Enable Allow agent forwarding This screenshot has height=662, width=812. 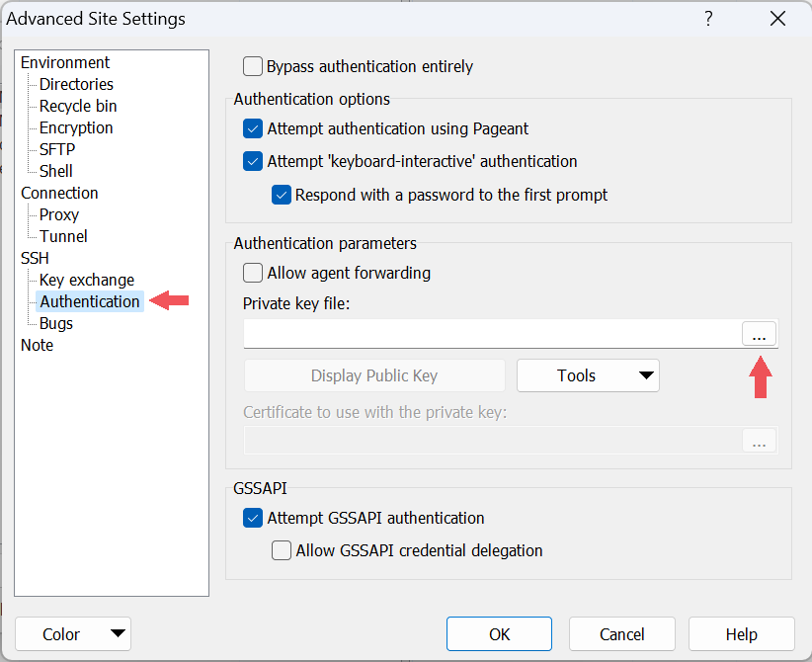pyautogui.click(x=253, y=273)
